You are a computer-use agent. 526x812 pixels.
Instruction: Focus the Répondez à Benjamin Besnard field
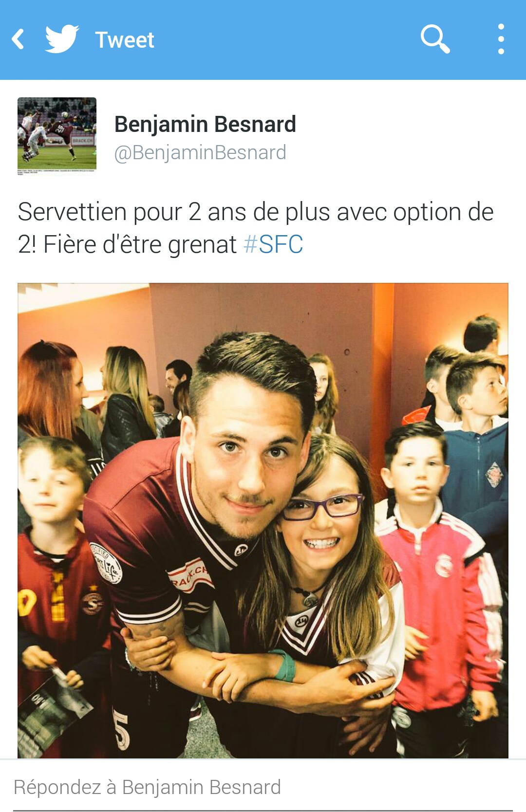coord(263,787)
